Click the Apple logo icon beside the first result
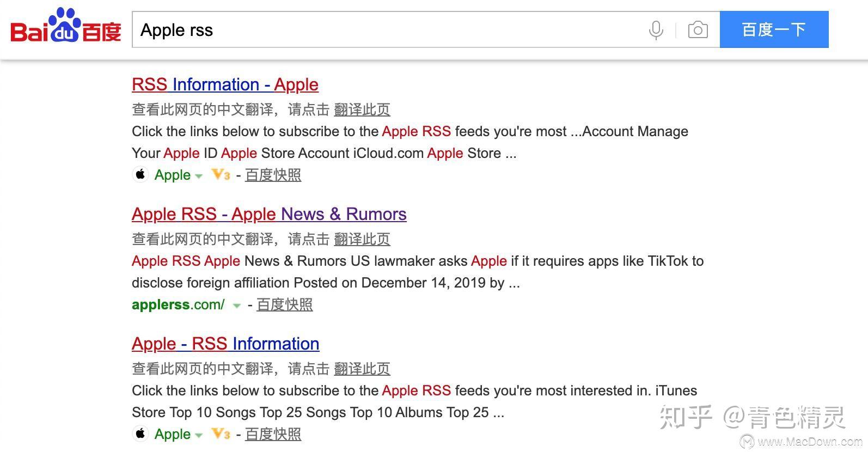The height and width of the screenshot is (452, 868). point(140,174)
